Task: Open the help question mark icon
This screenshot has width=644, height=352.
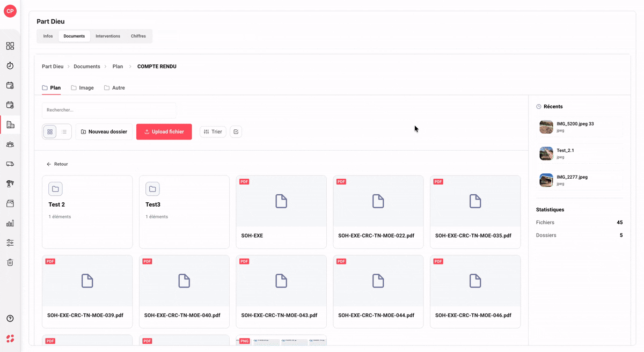Action: (10, 318)
